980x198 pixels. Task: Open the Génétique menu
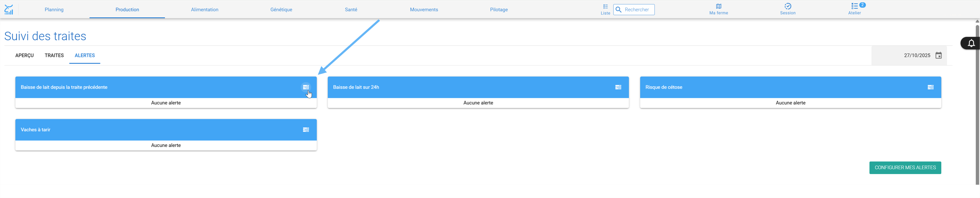coord(281,9)
